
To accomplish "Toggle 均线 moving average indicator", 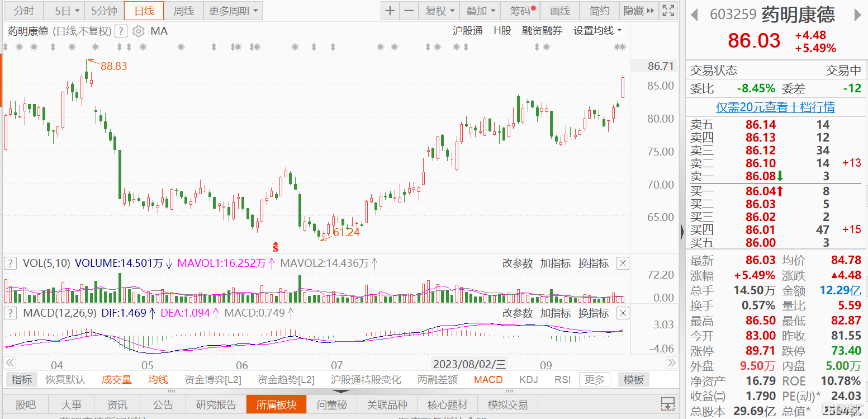I will [x=158, y=380].
